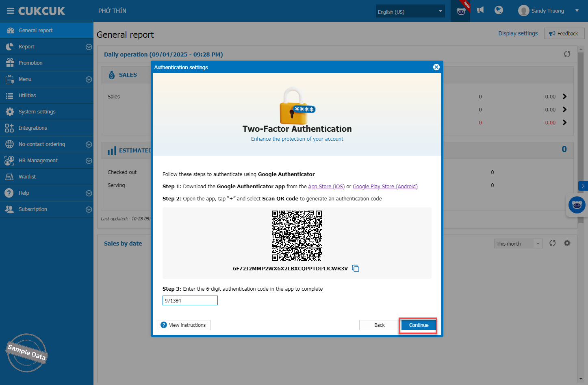The image size is (588, 385).
Task: Click the Checked out row label
Action: click(122, 172)
